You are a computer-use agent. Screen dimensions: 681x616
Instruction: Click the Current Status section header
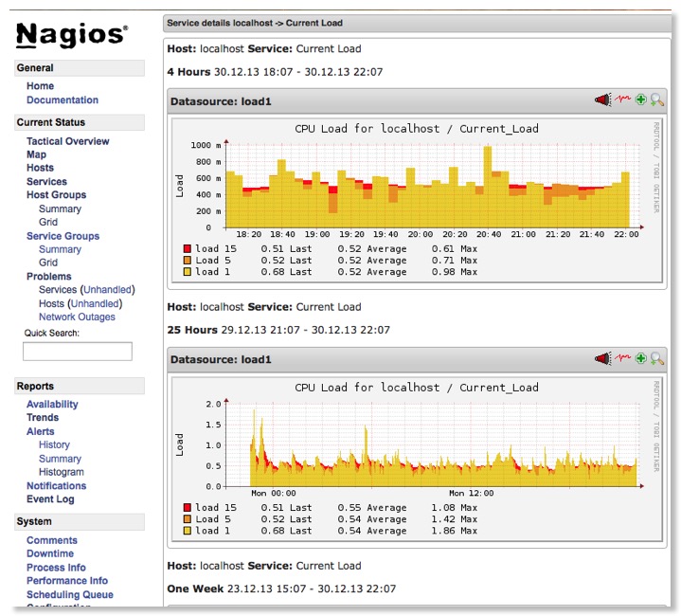pyautogui.click(x=80, y=122)
